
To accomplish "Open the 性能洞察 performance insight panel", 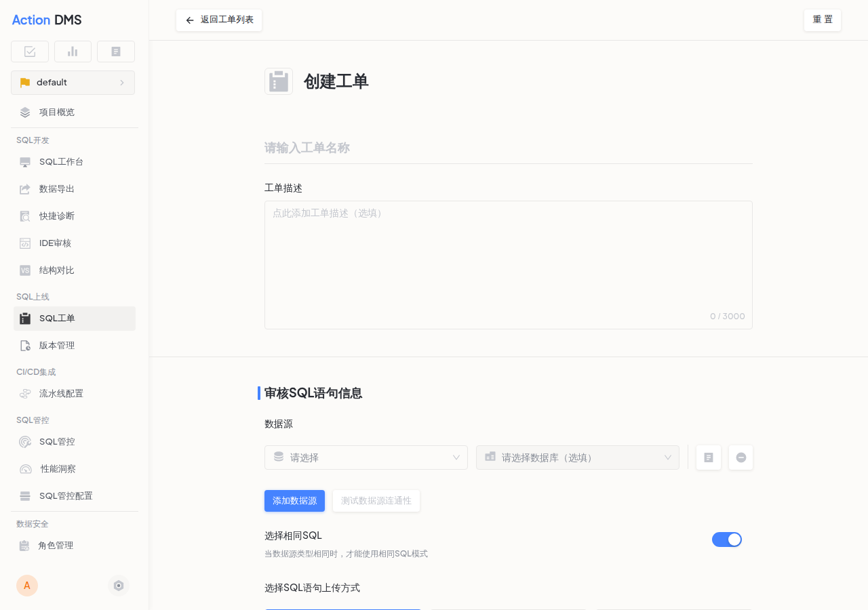I will tap(56, 468).
